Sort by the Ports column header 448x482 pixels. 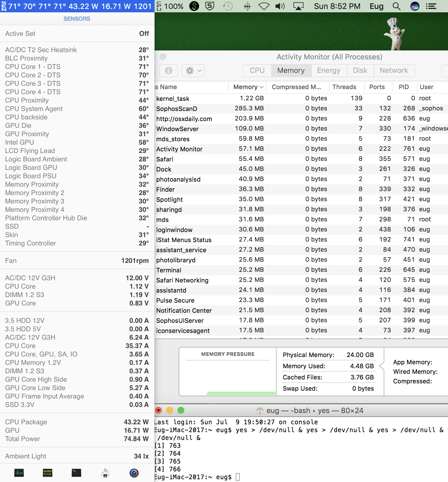pyautogui.click(x=379, y=87)
